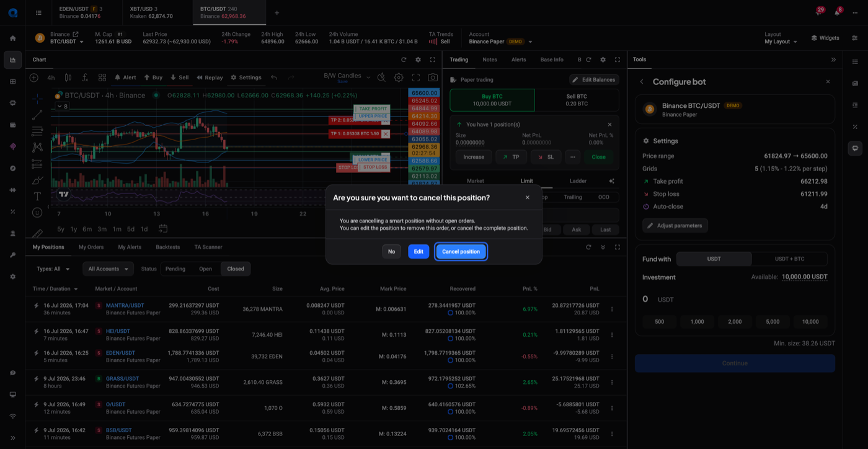Fund the bot with USDT

[714, 259]
